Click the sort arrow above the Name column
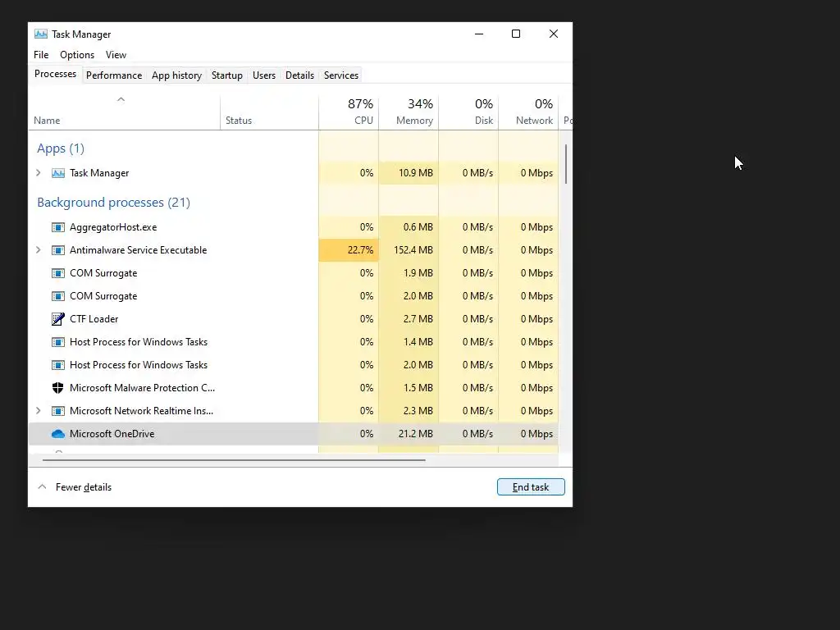Image resolution: width=840 pixels, height=630 pixels. point(121,99)
